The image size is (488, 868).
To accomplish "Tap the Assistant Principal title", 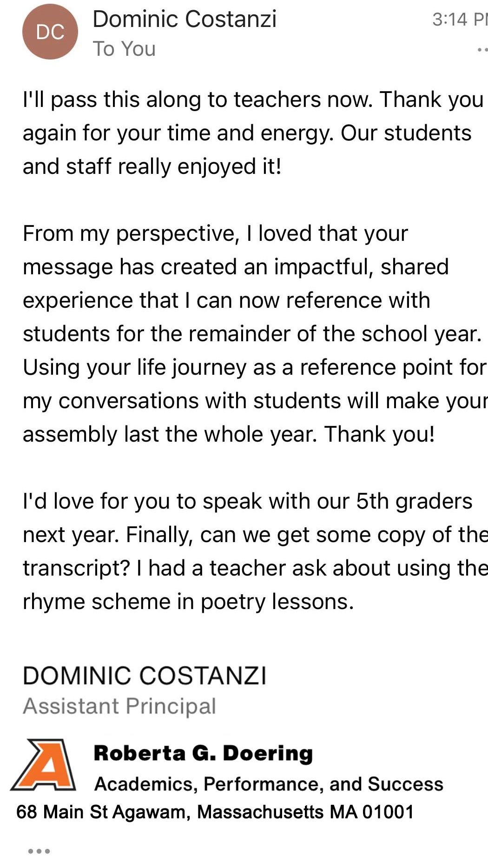I will (x=119, y=706).
